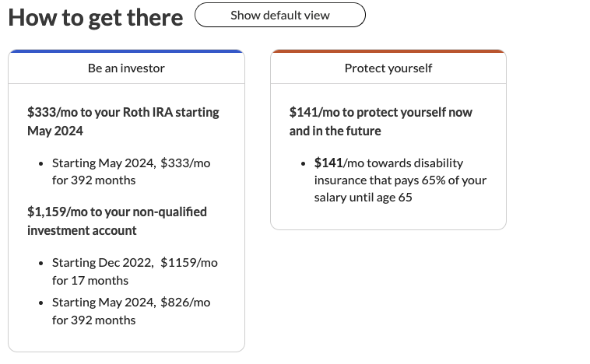Click the blue bar atop investor card
This screenshot has height=364, width=590.
pyautogui.click(x=126, y=51)
